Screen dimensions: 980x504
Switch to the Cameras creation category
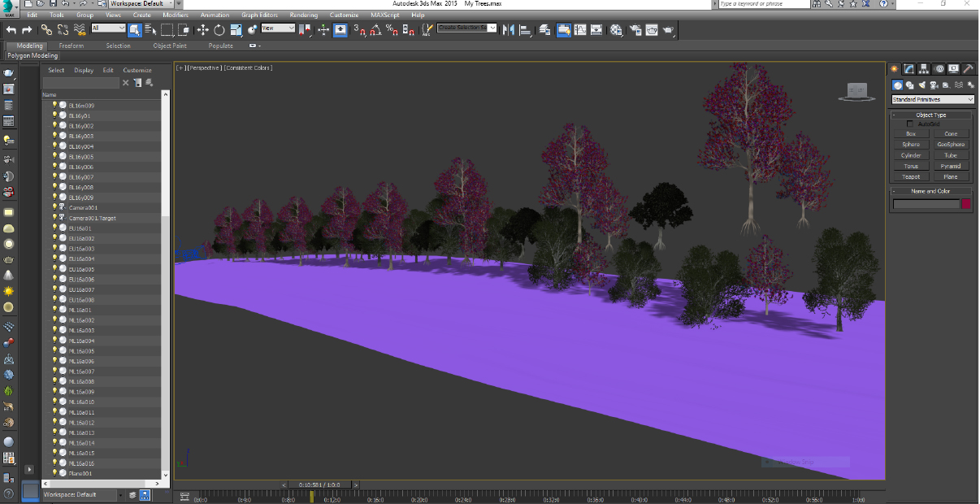pos(934,85)
